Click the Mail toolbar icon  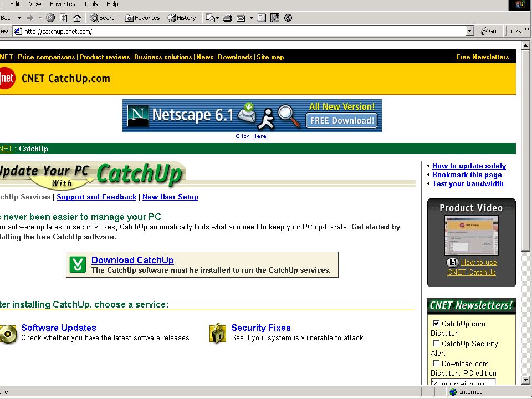pyautogui.click(x=211, y=18)
